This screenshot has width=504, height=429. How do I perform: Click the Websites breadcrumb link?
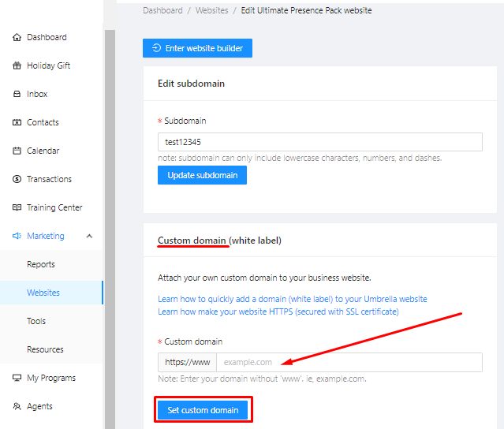212,10
